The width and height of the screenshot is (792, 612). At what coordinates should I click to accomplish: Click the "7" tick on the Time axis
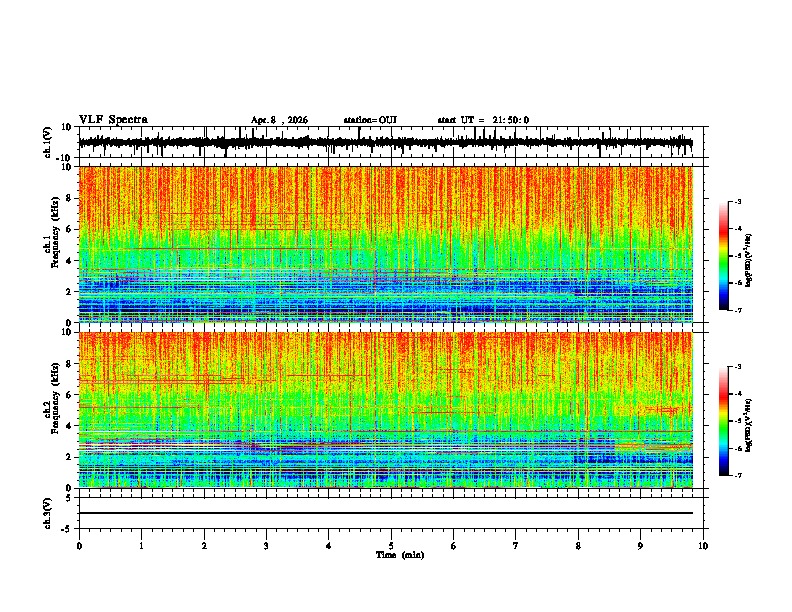coord(516,546)
